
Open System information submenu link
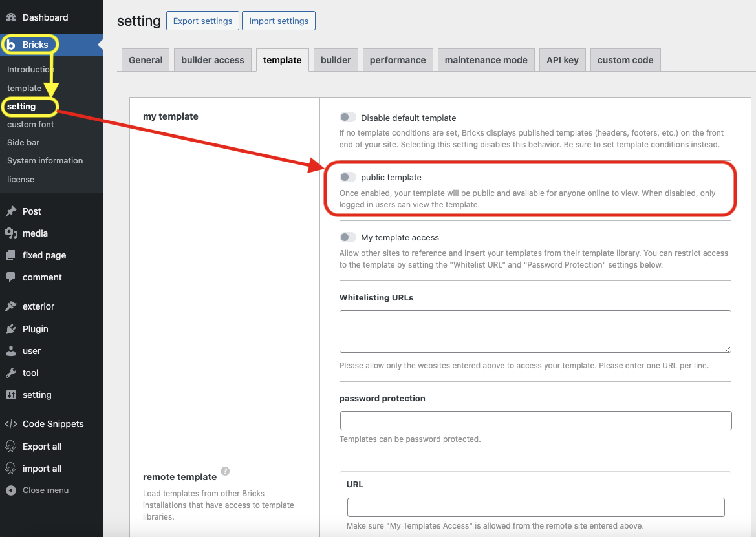(x=45, y=160)
